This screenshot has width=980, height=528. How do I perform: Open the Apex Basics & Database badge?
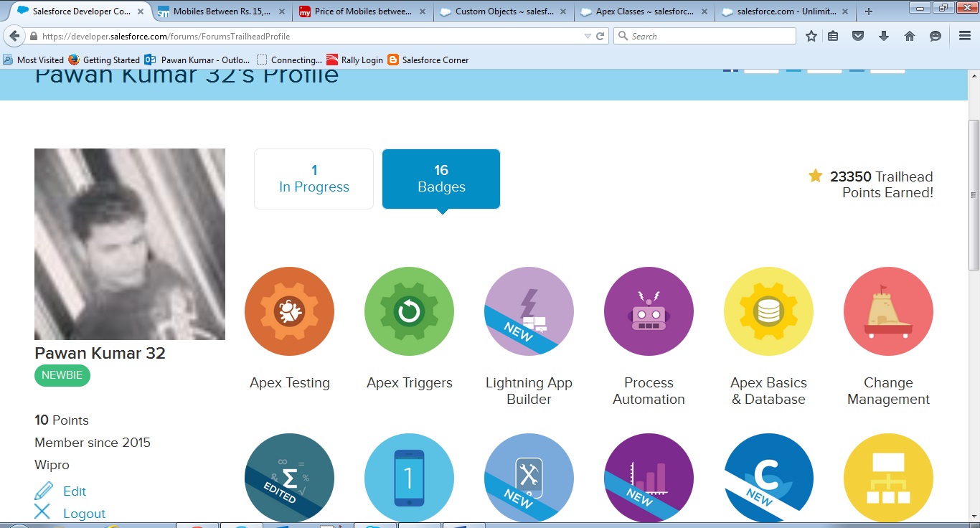pos(768,311)
